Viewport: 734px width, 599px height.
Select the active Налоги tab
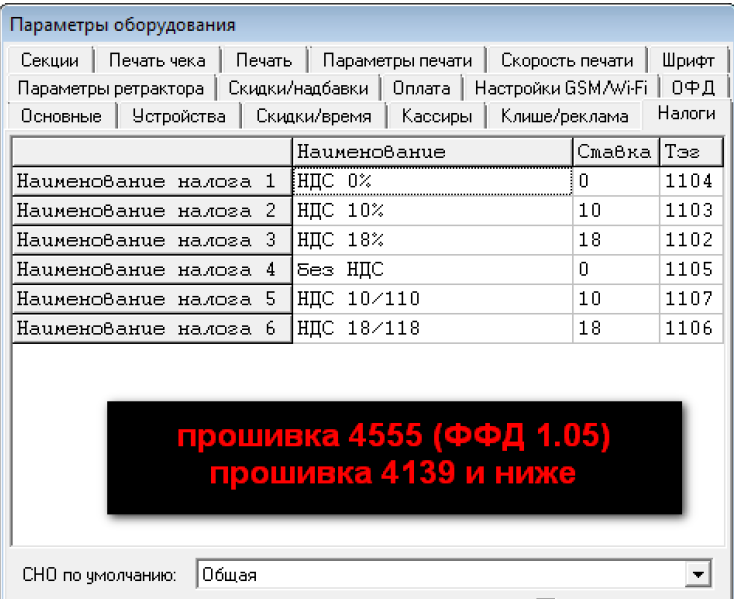click(686, 114)
